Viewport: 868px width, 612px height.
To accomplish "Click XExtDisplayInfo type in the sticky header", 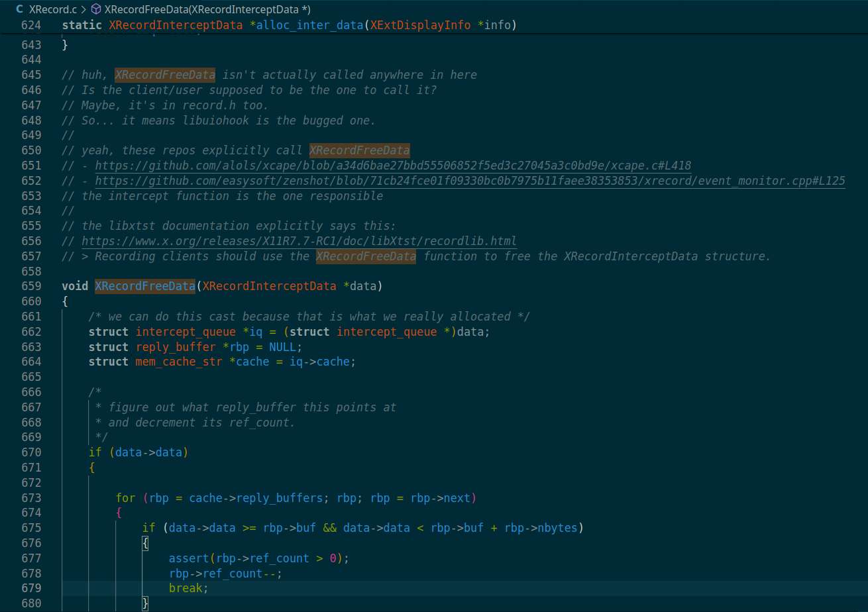I will point(420,25).
